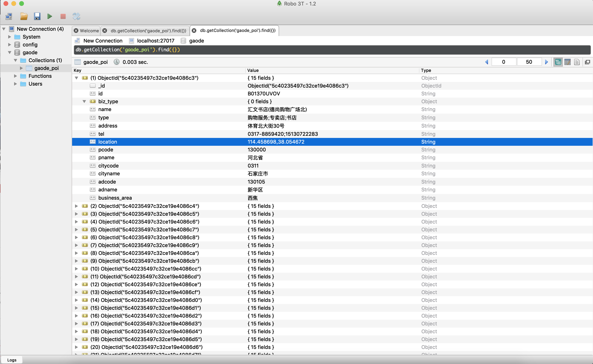Switch results to text view mode
The width and height of the screenshot is (593, 364).
point(577,62)
